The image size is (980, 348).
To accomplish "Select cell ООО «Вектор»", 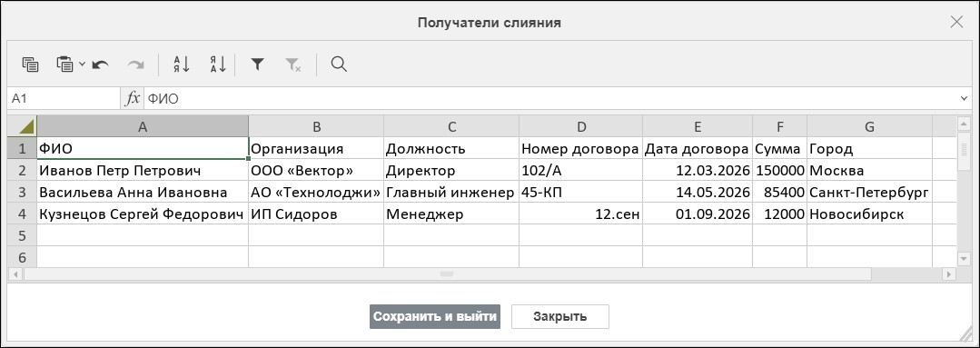I will [316, 171].
